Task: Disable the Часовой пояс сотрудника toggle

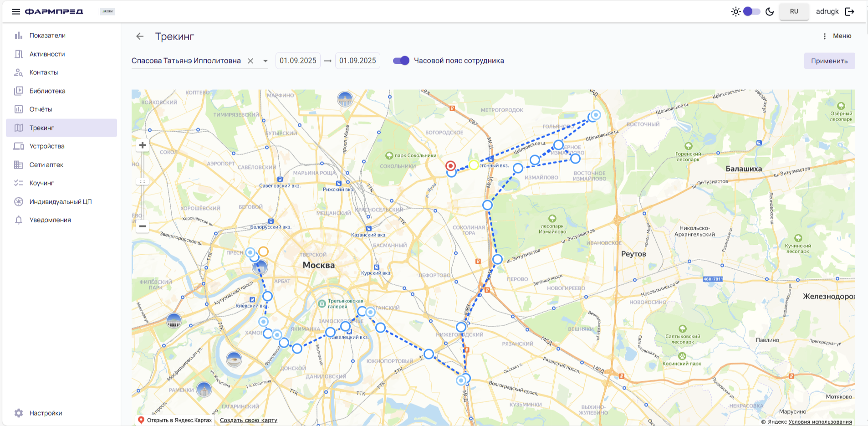Action: (401, 61)
